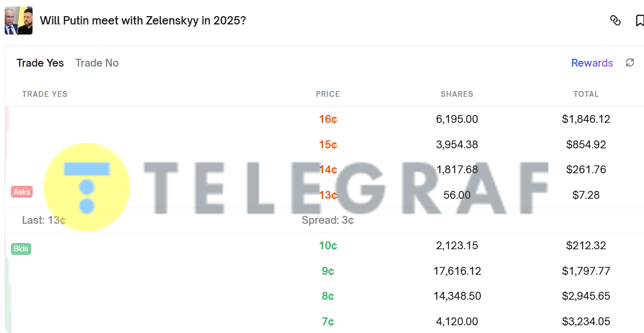The height and width of the screenshot is (333, 644).
Task: Select the 10¢ bid price
Action: point(328,246)
